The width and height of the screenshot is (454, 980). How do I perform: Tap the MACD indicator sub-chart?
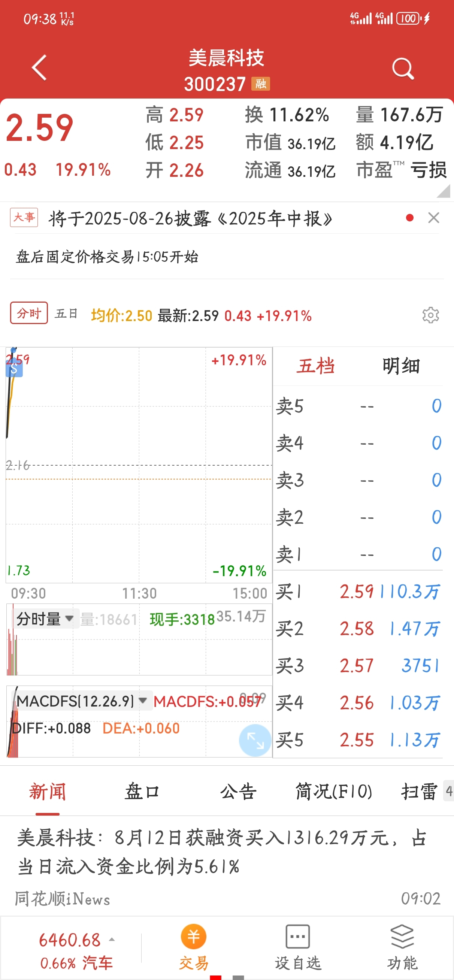pyautogui.click(x=139, y=722)
